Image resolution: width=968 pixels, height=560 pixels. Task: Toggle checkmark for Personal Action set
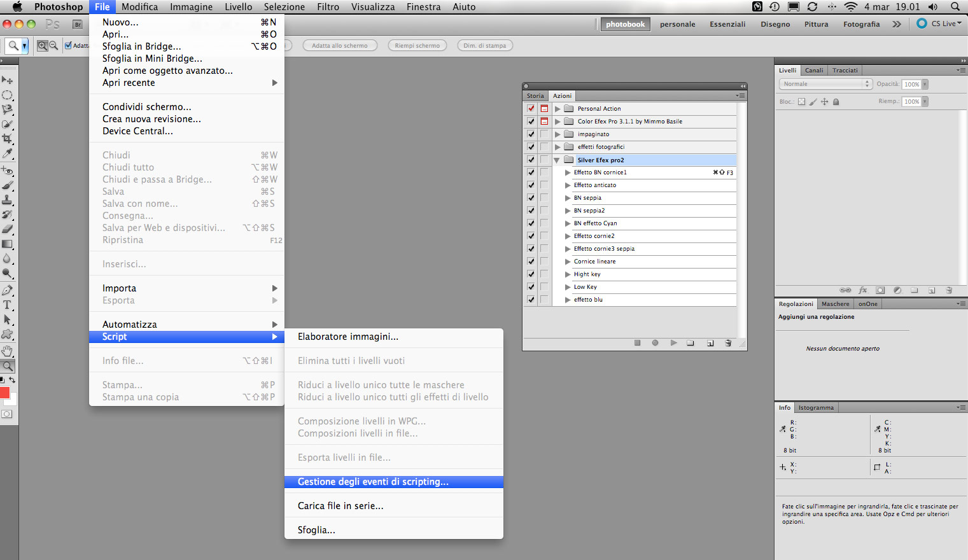tap(531, 108)
